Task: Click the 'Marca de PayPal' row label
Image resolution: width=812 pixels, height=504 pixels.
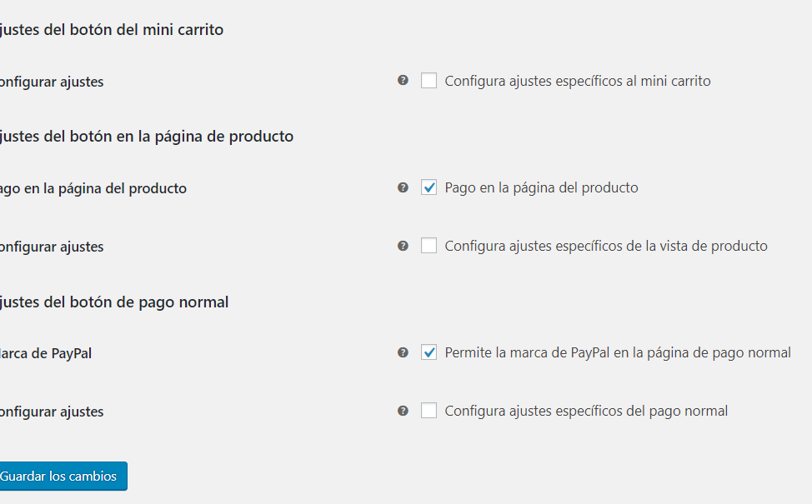Action: (x=46, y=353)
